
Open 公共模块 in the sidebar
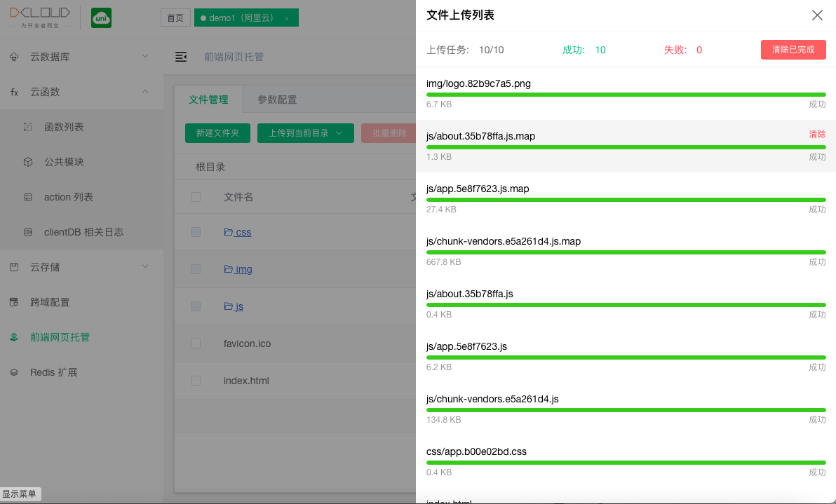pos(64,162)
